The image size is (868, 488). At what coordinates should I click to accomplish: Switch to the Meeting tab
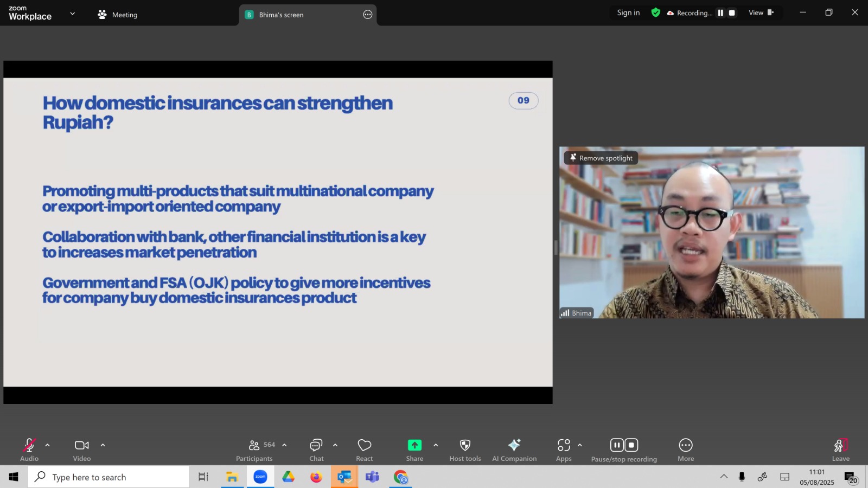(118, 15)
